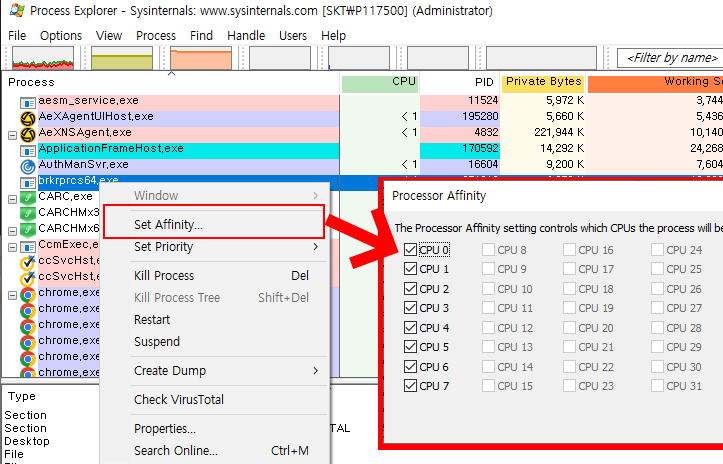Screen dimensions: 723x464
Task: Select the ApplicationFrameHost.exe row name
Action: pyautogui.click(x=111, y=149)
